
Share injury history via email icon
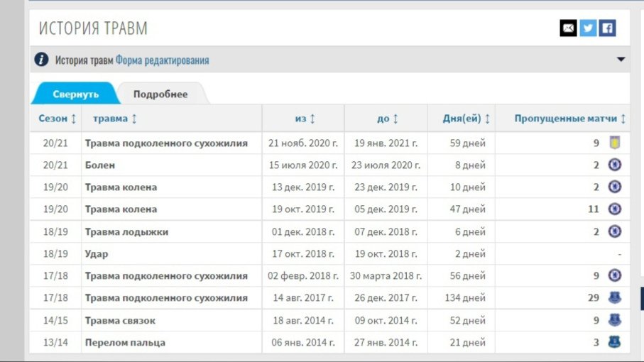click(568, 28)
